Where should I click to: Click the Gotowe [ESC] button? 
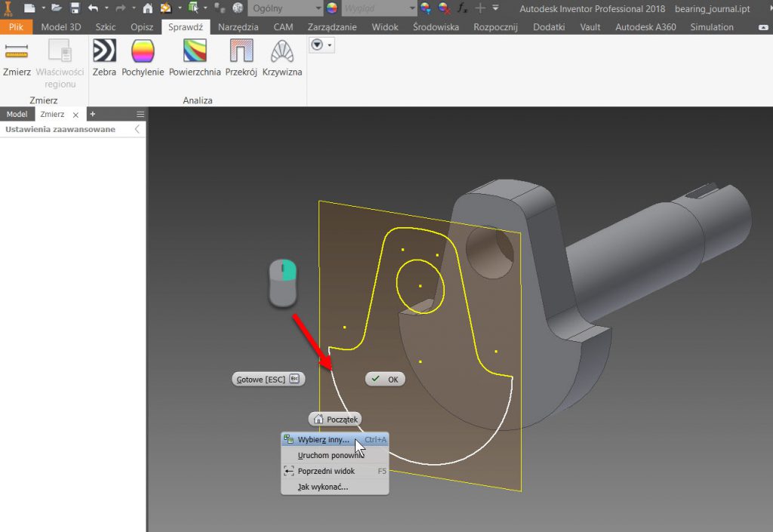[x=268, y=379]
